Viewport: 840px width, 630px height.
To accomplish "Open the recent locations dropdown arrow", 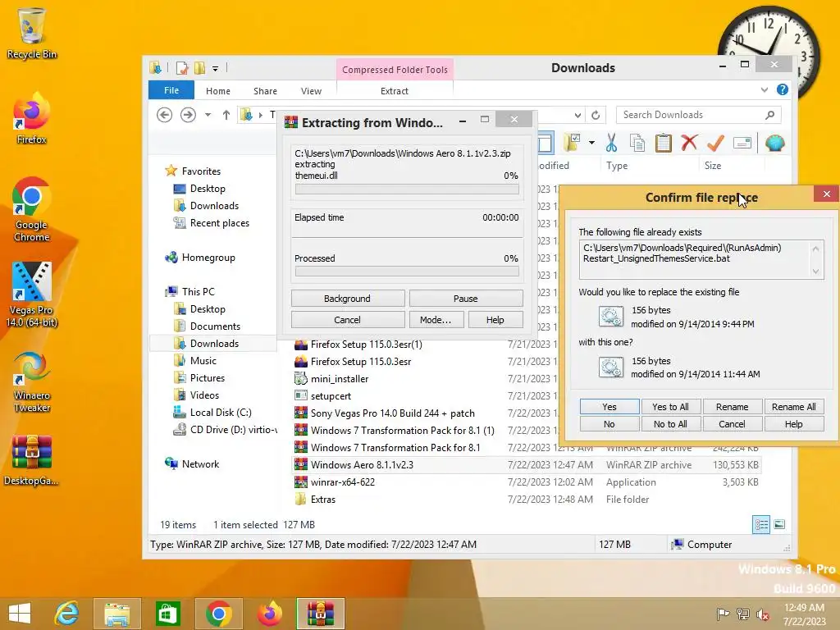I will [x=208, y=115].
